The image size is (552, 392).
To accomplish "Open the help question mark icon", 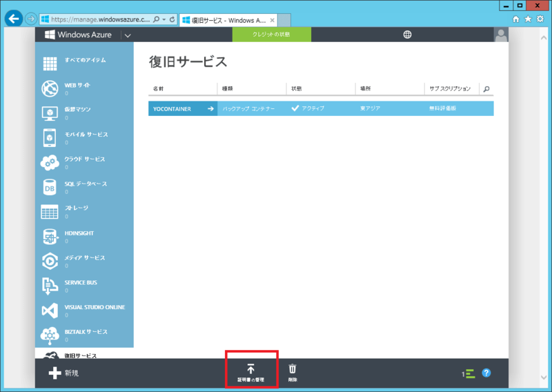I will point(486,373).
